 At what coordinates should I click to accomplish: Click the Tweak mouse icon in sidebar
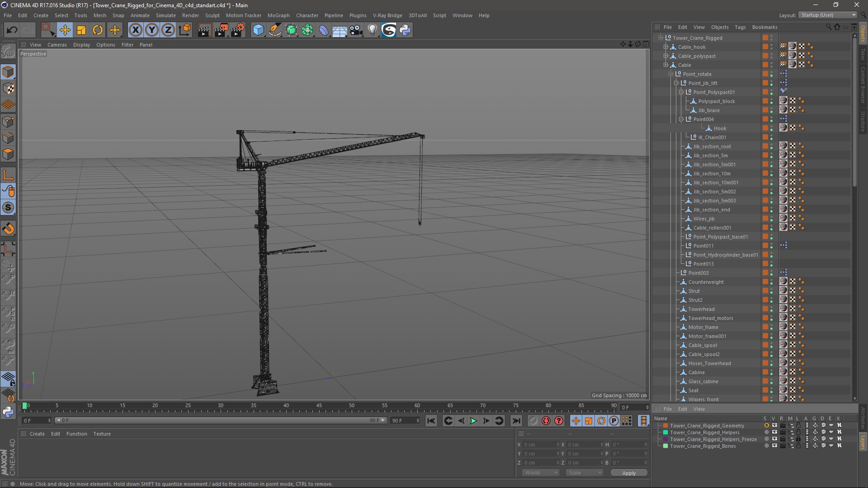[x=8, y=192]
